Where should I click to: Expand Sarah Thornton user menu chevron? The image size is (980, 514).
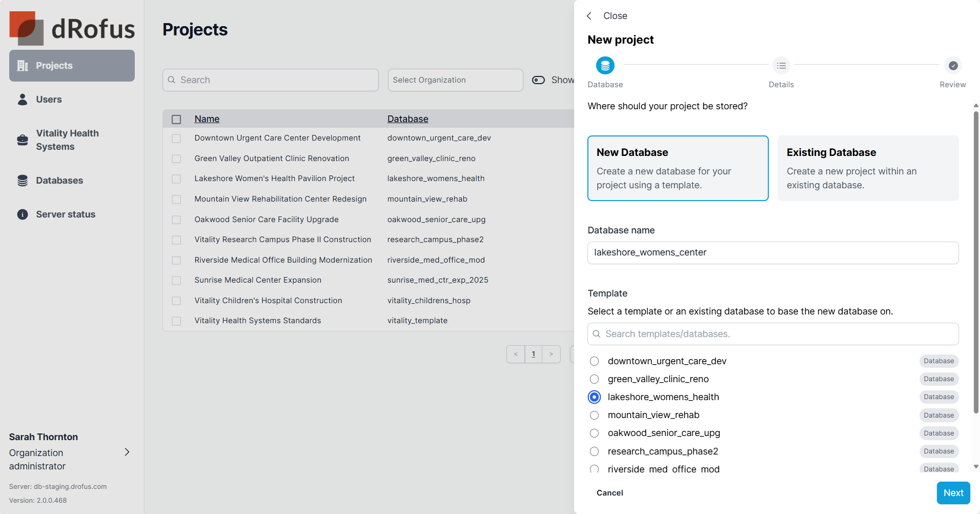tap(127, 452)
